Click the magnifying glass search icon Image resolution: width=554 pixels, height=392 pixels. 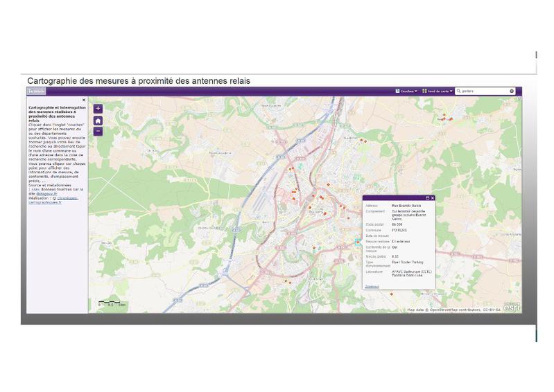pos(458,91)
